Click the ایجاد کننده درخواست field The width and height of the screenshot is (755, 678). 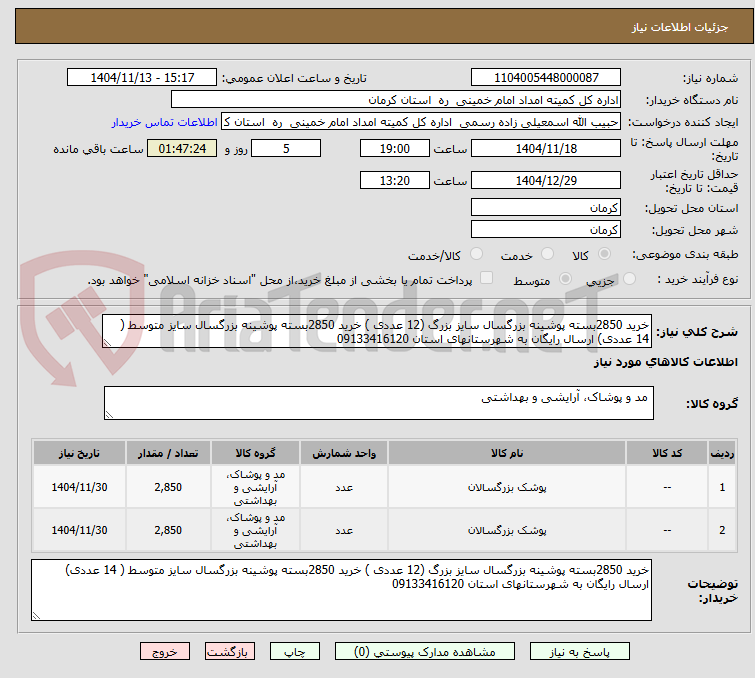(x=421, y=122)
